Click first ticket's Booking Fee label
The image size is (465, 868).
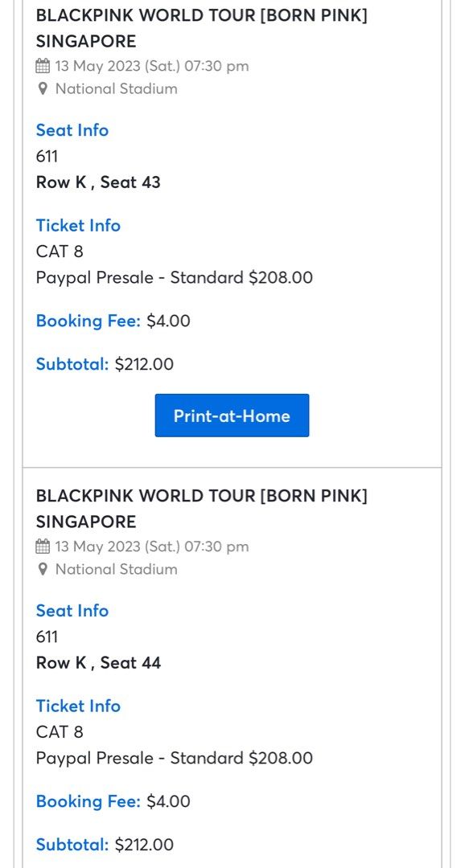[88, 321]
